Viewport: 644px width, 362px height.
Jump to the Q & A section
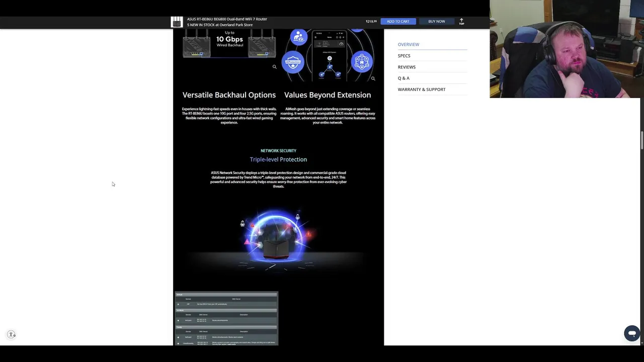[404, 78]
